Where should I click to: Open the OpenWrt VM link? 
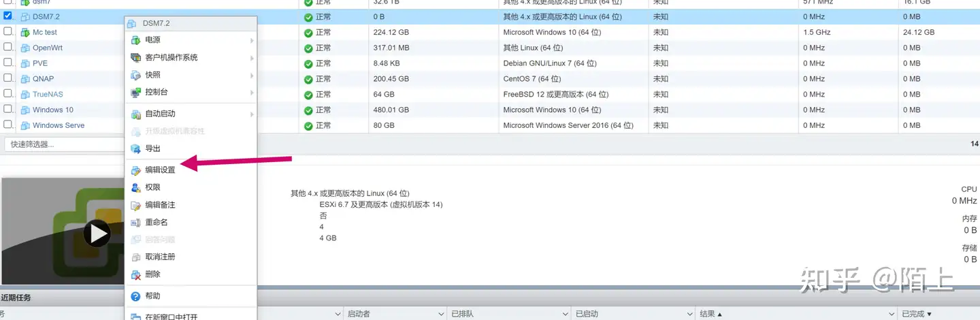(x=48, y=48)
